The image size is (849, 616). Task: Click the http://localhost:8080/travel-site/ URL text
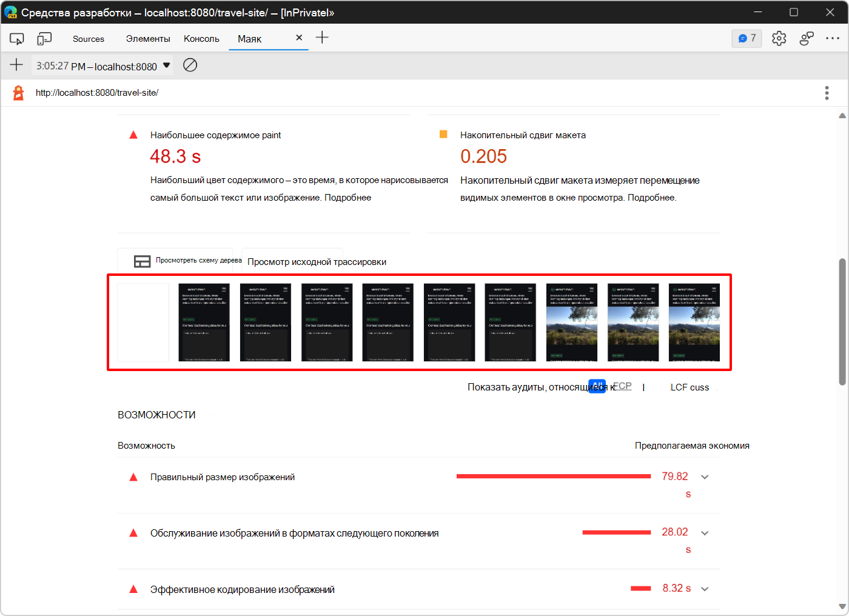point(97,93)
